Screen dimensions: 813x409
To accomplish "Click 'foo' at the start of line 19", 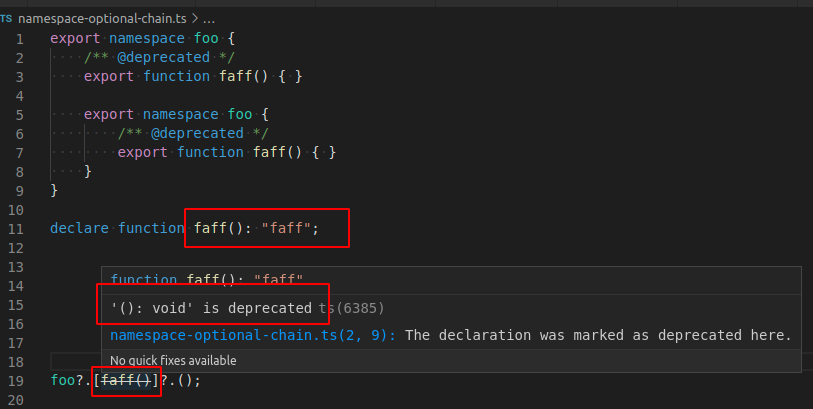I will tap(63, 380).
